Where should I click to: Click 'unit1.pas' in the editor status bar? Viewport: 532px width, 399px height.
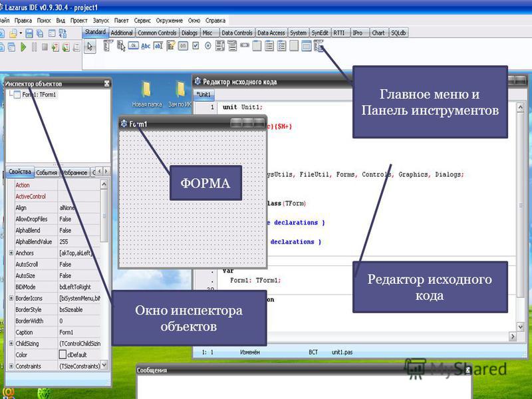(342, 352)
